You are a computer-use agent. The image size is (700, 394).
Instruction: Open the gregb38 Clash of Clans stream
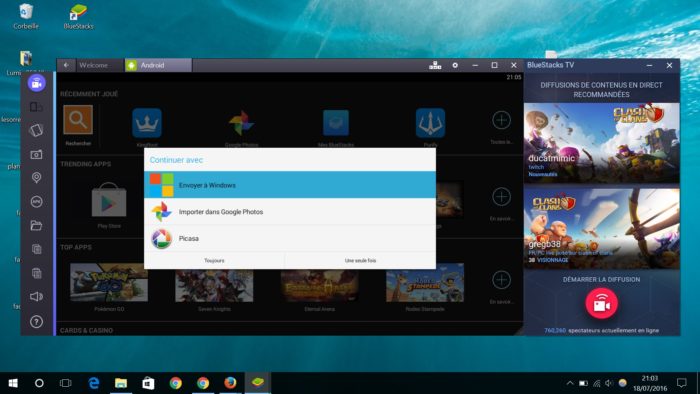[602, 228]
